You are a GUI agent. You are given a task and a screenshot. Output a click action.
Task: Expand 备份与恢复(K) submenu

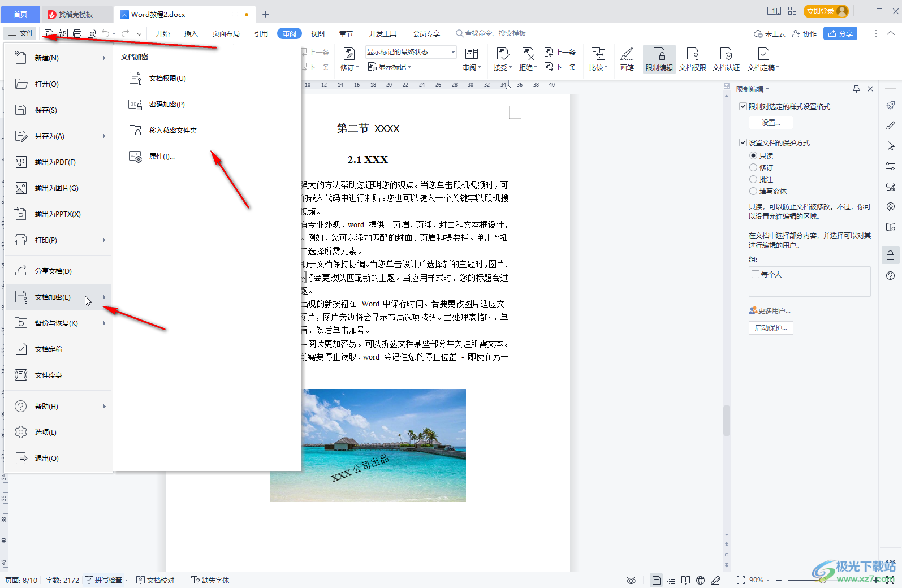[105, 323]
